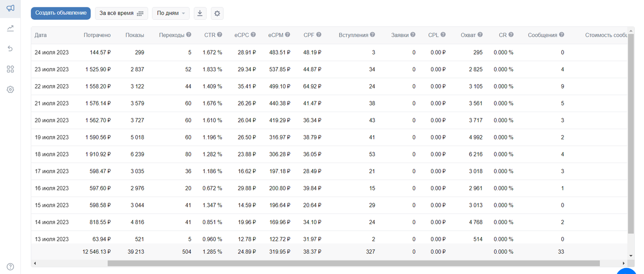This screenshot has width=644, height=274.
Task: Show help for the CTR column
Action: coord(219,35)
